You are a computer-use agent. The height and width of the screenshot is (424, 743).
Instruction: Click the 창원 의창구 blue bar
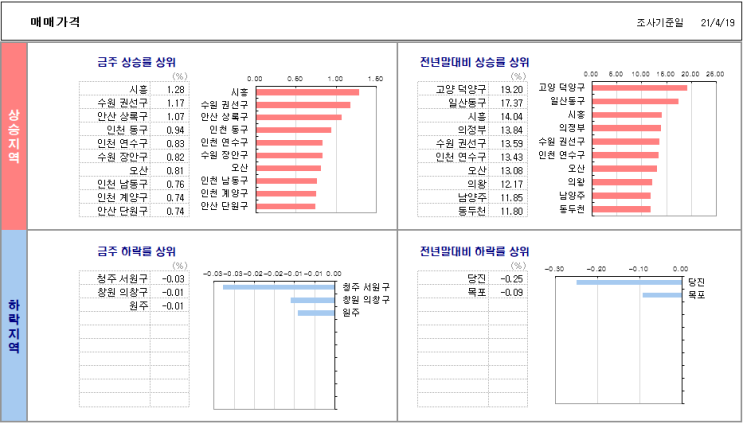click(313, 300)
